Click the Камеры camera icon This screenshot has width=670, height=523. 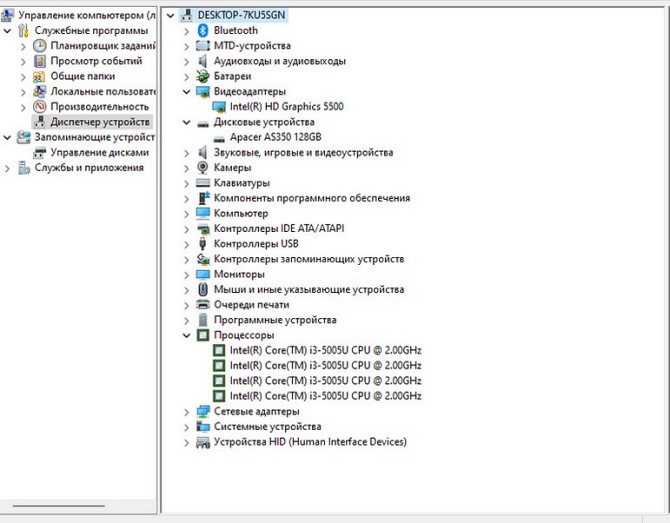pos(203,168)
